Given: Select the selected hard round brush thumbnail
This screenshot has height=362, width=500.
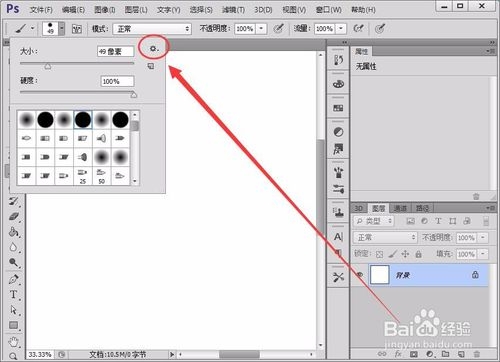Looking at the screenshot, I should pyautogui.click(x=83, y=120).
